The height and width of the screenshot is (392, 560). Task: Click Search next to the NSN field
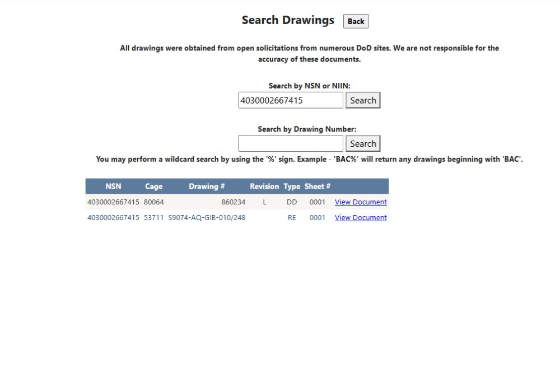pos(363,100)
